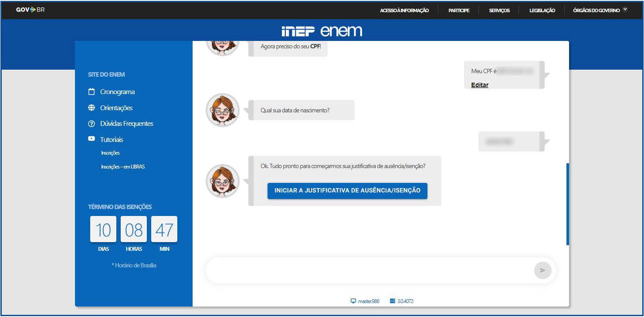Click the monitor icon next to master.986
The image size is (644, 317).
click(353, 301)
